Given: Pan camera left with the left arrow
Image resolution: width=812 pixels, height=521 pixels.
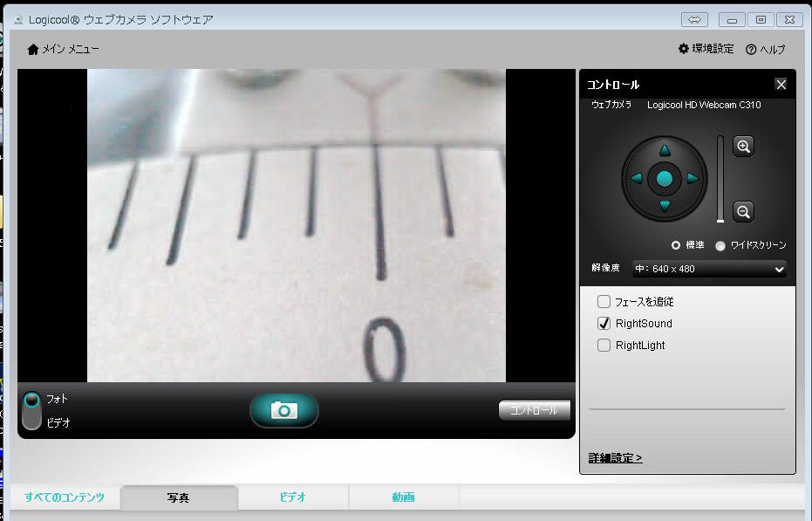Looking at the screenshot, I should click(x=637, y=178).
